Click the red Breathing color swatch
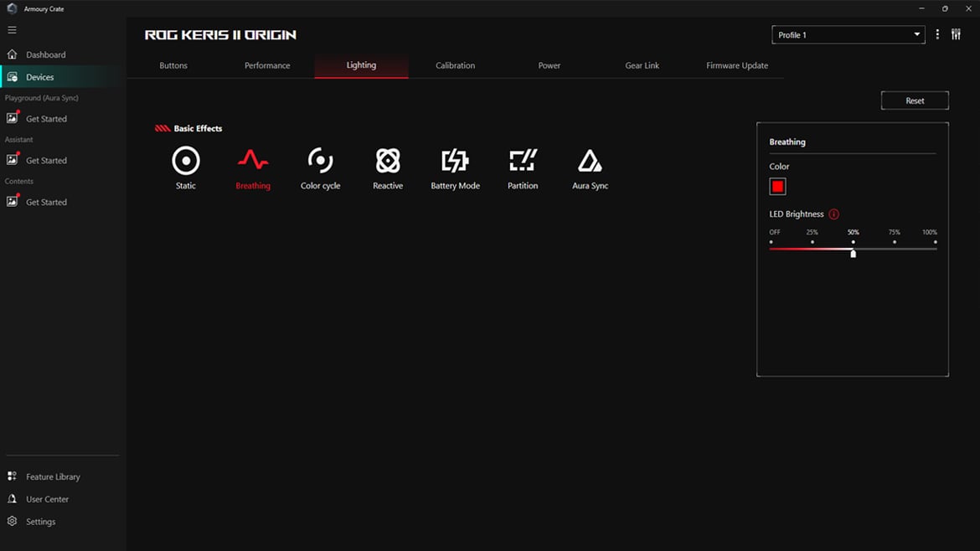980x551 pixels. [x=777, y=187]
